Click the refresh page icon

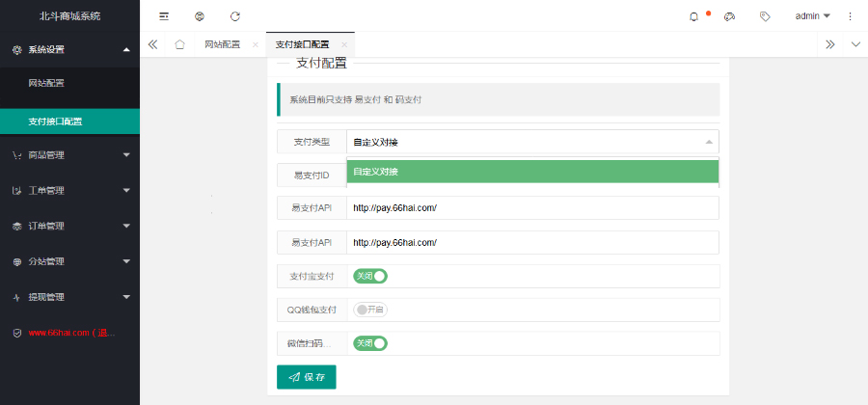[x=235, y=16]
